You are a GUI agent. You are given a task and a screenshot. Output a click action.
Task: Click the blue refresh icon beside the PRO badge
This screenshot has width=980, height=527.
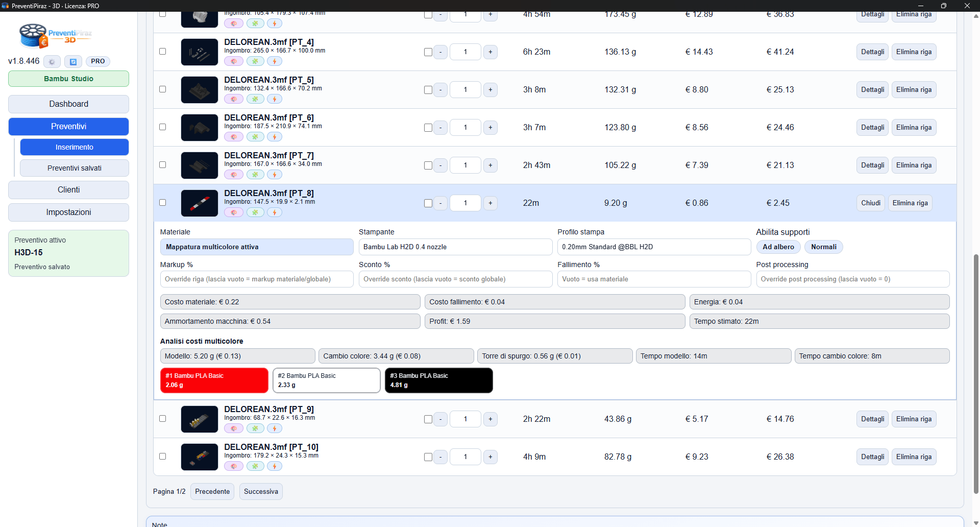73,62
